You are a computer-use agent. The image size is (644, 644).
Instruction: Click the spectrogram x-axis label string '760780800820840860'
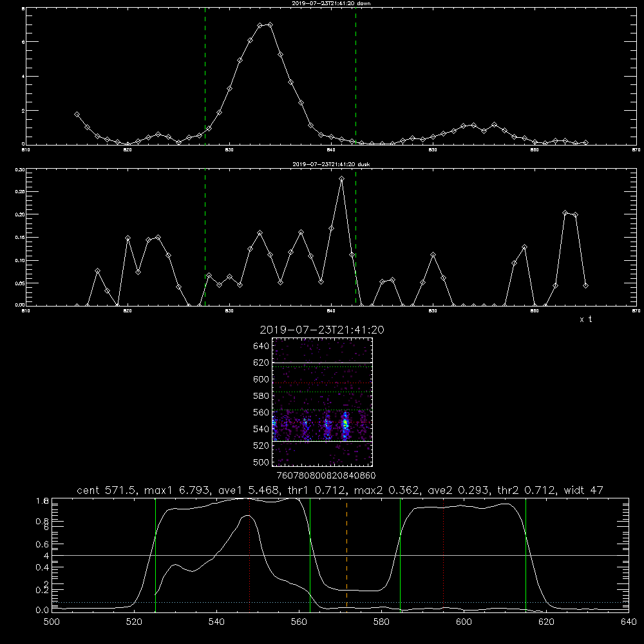326,475
